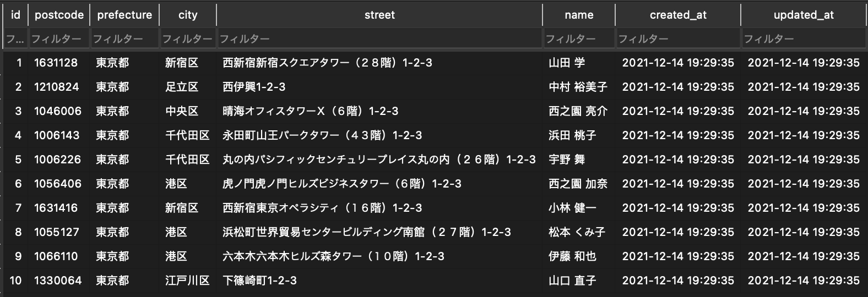Click the created_at filter input
The height and width of the screenshot is (297, 868).
(678, 39)
